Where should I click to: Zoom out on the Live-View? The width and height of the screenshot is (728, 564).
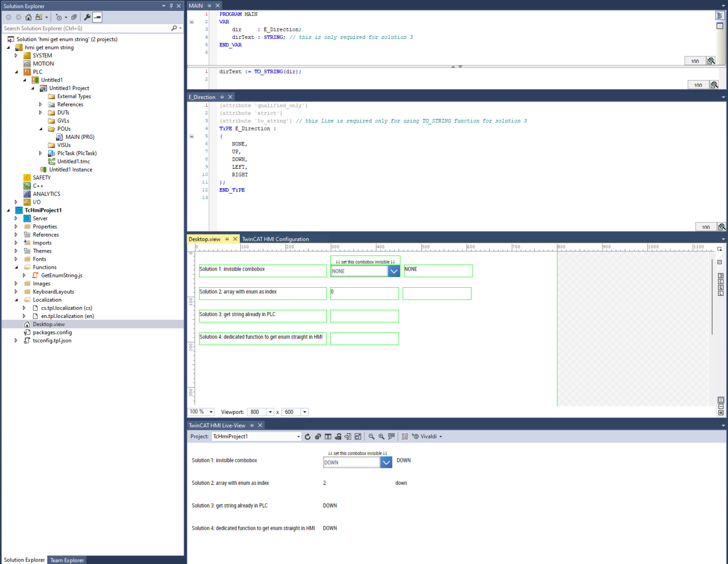(x=372, y=437)
